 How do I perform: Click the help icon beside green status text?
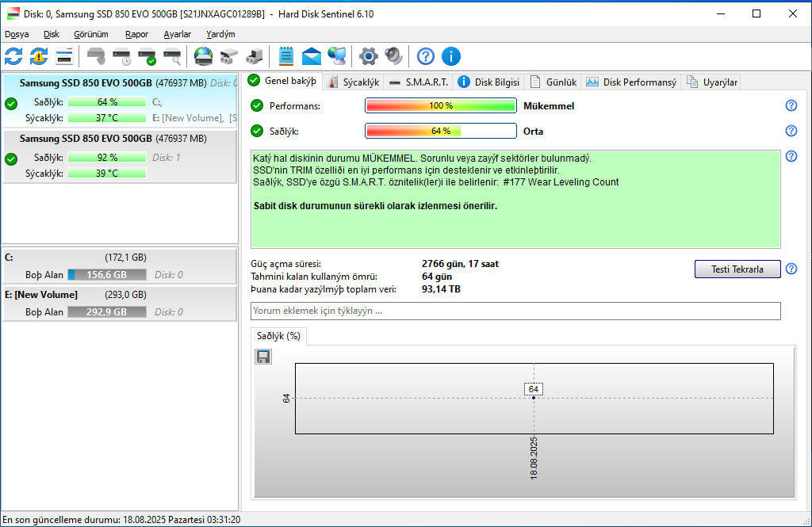(x=791, y=156)
